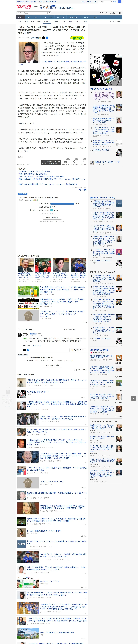Click the ログイン link
Screen dimensions: 138x644
pos(42,8)
